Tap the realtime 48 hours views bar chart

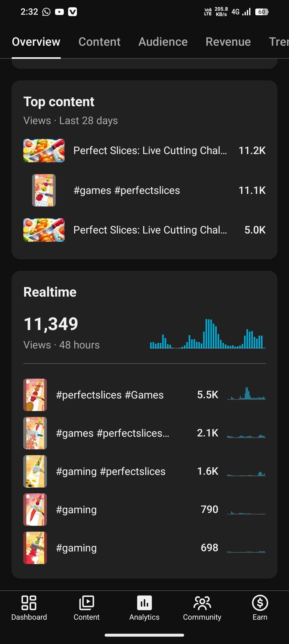(208, 334)
